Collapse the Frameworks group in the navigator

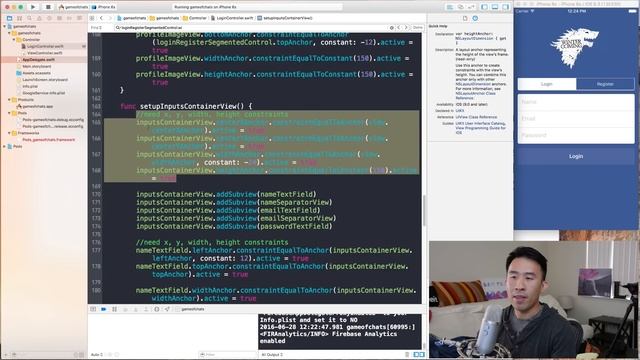(9, 133)
